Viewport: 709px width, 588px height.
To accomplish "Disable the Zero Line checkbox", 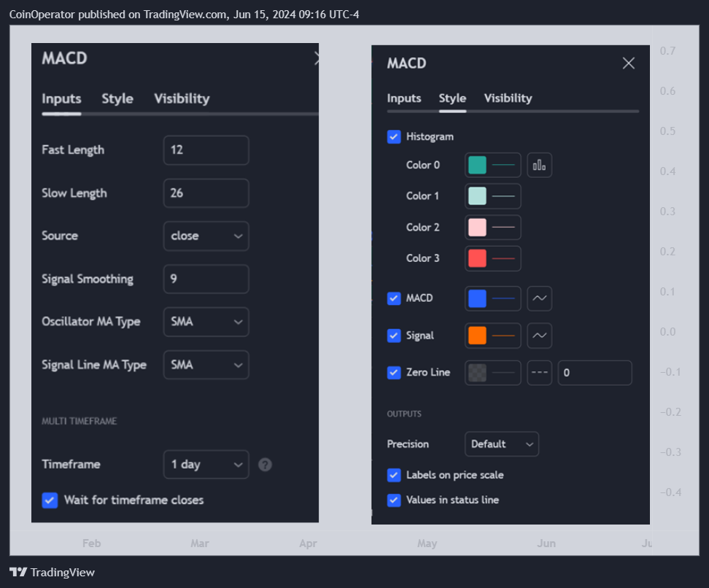I will click(394, 373).
